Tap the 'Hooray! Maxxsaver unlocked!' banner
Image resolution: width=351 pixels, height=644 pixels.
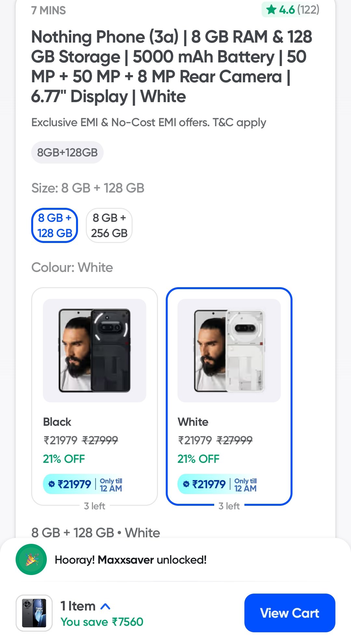(131, 560)
